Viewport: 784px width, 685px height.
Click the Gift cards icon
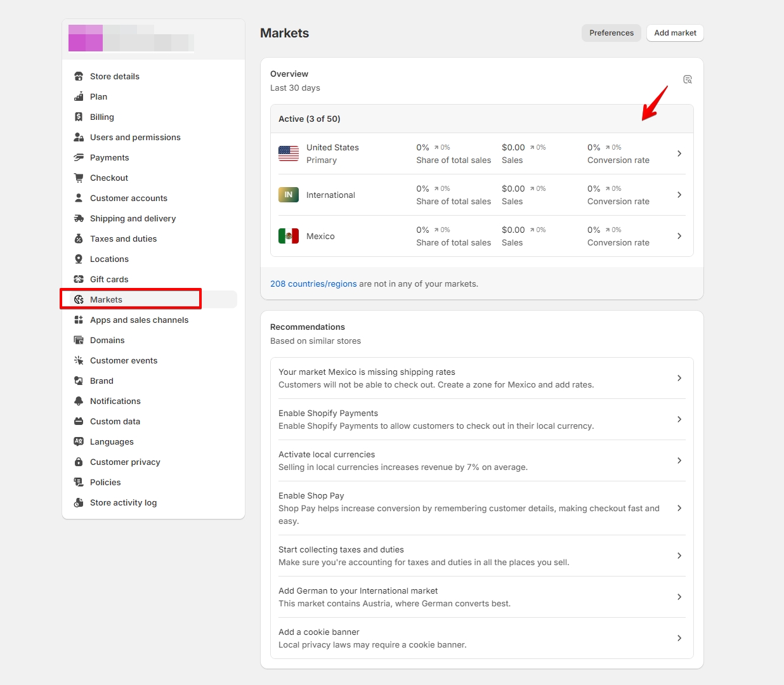[x=79, y=279]
